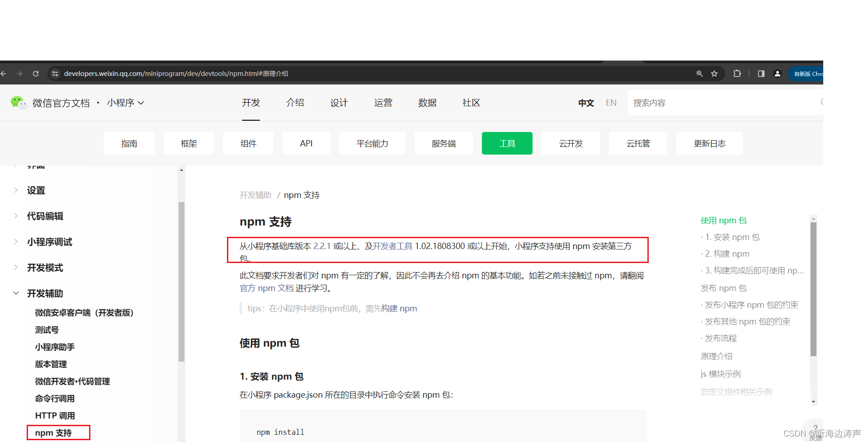Click the bookmark star in address bar
Screen dimensions: 868x442
[x=714, y=73]
